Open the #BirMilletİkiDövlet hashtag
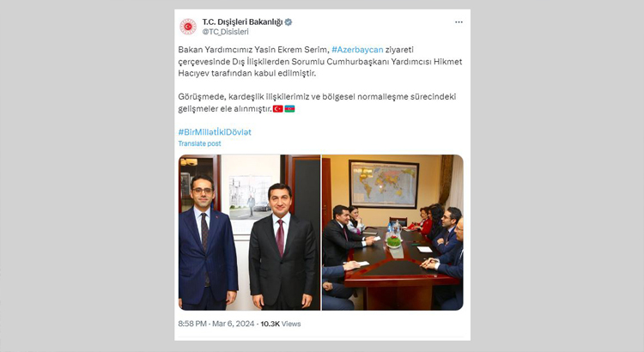Image resolution: width=644 pixels, height=352 pixels. coord(215,132)
